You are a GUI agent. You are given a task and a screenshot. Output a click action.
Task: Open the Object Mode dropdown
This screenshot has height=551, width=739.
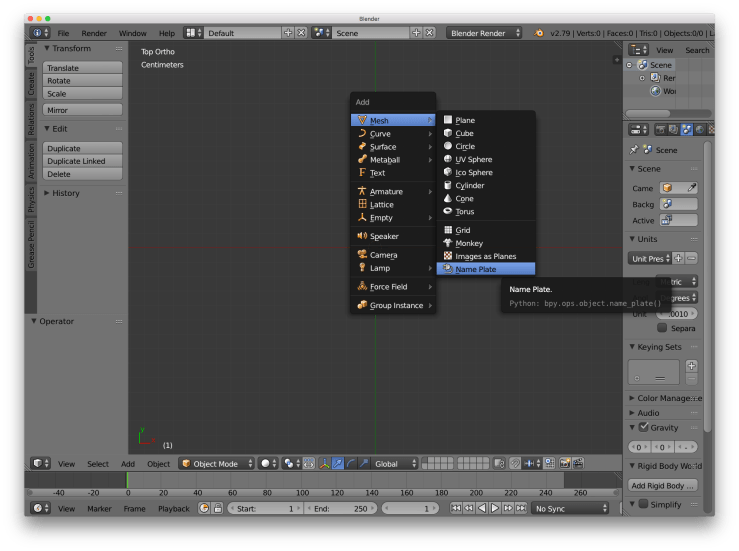click(217, 464)
